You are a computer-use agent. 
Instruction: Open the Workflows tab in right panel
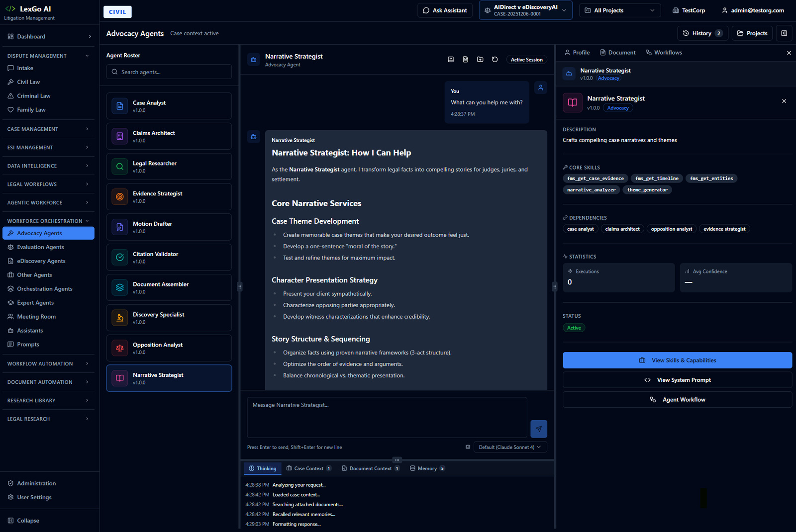664,53
